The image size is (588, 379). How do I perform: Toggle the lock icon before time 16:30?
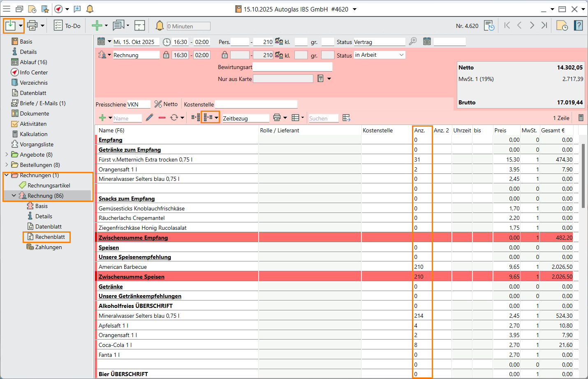pos(166,55)
